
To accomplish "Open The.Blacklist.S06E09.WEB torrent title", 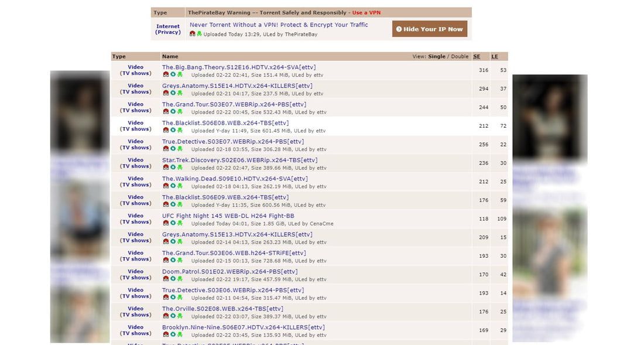I will tap(225, 197).
